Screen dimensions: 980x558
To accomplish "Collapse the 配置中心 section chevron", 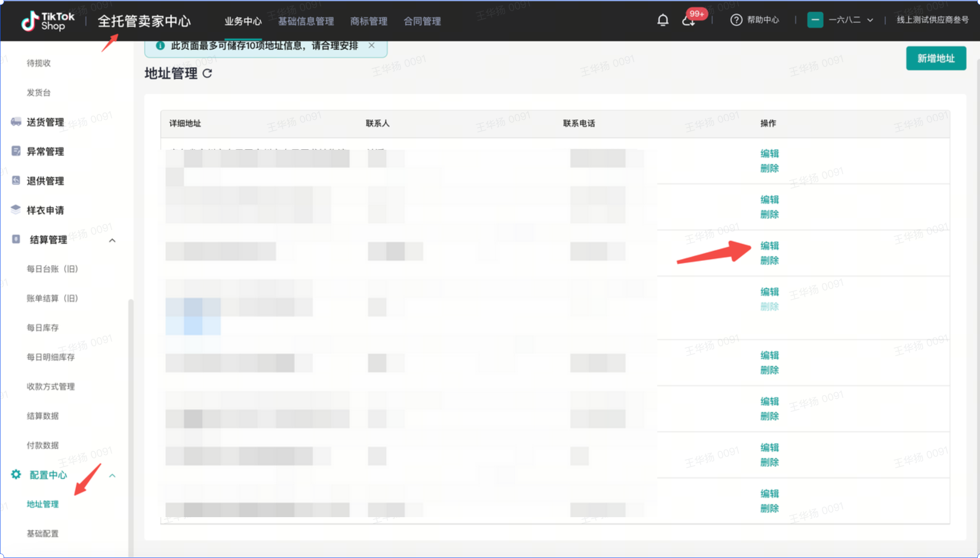I will pyautogui.click(x=112, y=475).
